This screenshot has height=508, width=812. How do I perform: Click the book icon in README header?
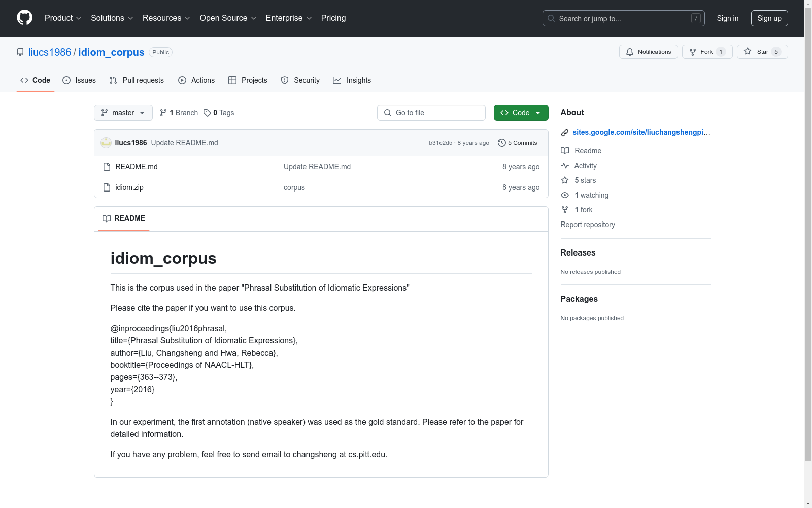coord(107,218)
